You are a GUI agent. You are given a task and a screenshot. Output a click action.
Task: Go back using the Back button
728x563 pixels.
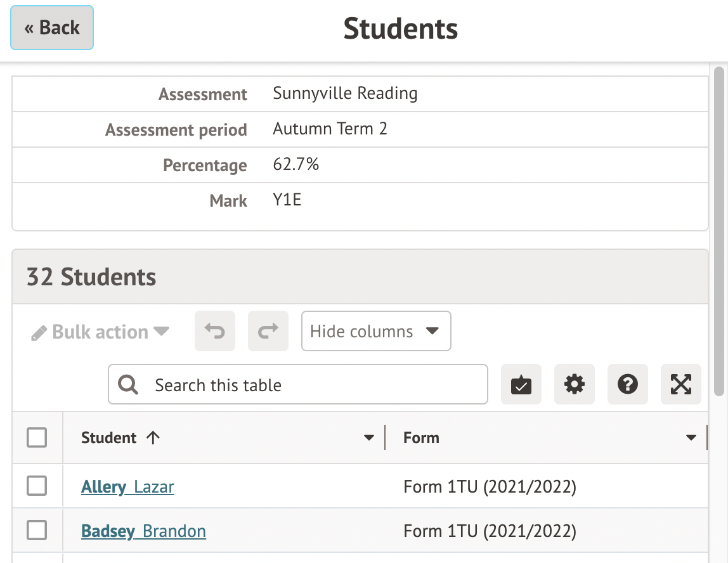coord(52,28)
